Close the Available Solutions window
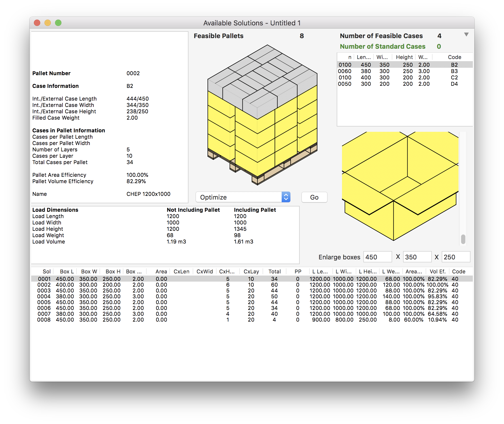 [x=37, y=23]
